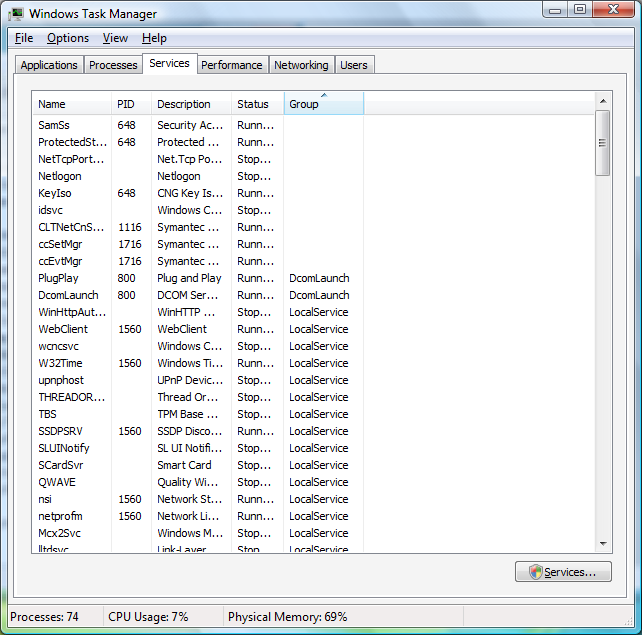The height and width of the screenshot is (635, 642).
Task: Switch to the Networking tab
Action: tap(301, 65)
